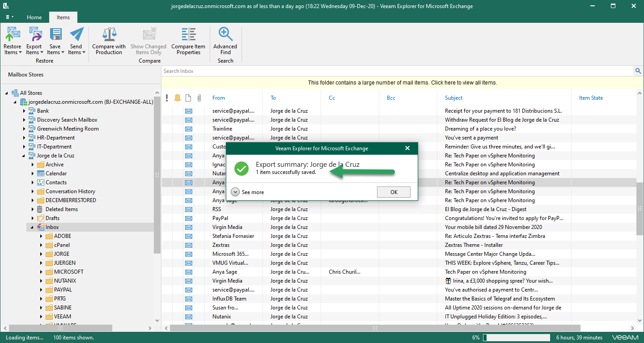Collapse the Inbox folder node
Image resolution: width=644 pixels, height=343 pixels.
pos(33,227)
